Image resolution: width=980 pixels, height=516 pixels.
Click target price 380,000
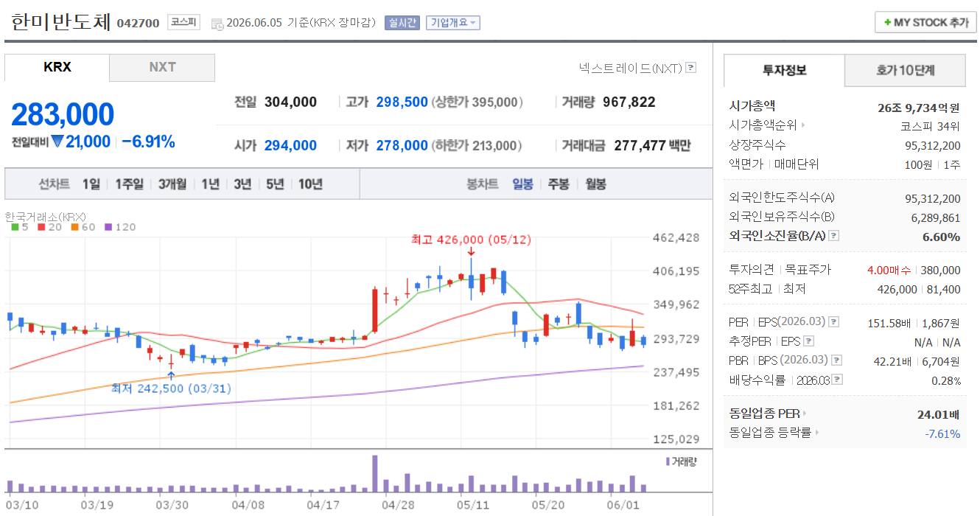pyautogui.click(x=940, y=271)
